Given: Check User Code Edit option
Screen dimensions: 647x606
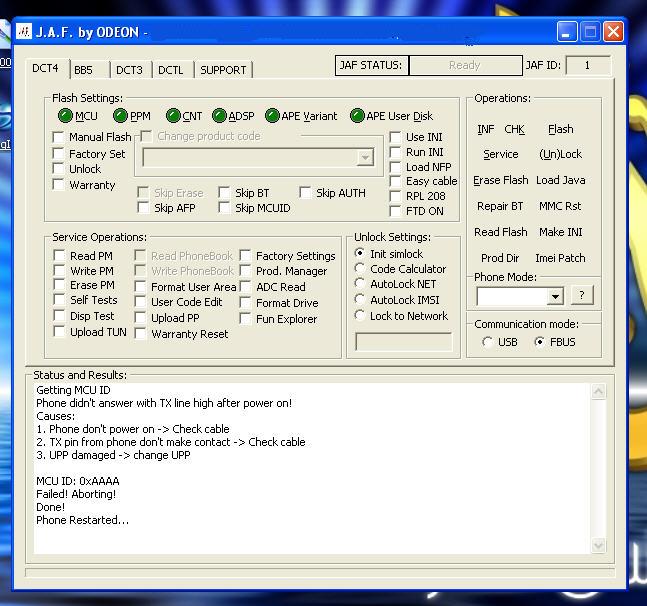Looking at the screenshot, I should point(140,302).
